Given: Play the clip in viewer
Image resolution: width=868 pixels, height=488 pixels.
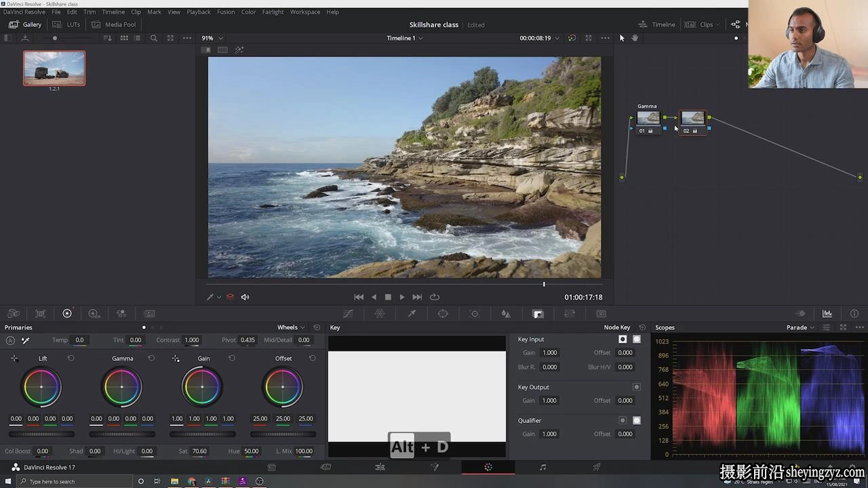Looking at the screenshot, I should click(x=402, y=297).
